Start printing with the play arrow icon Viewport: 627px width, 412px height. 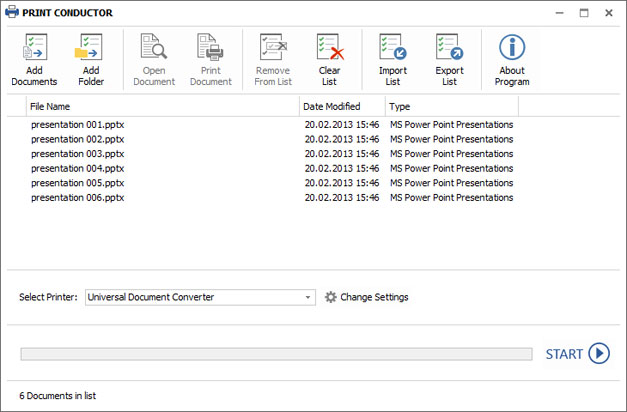pos(599,354)
